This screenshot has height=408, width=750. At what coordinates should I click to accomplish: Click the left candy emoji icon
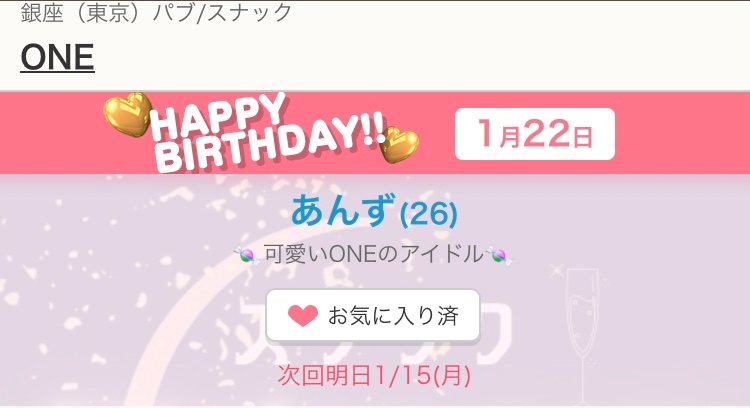[x=247, y=255]
